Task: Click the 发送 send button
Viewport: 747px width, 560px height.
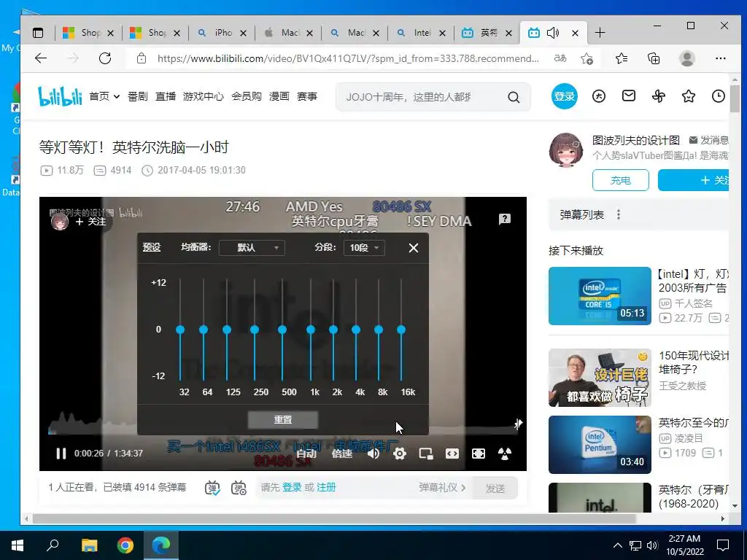Action: point(495,488)
